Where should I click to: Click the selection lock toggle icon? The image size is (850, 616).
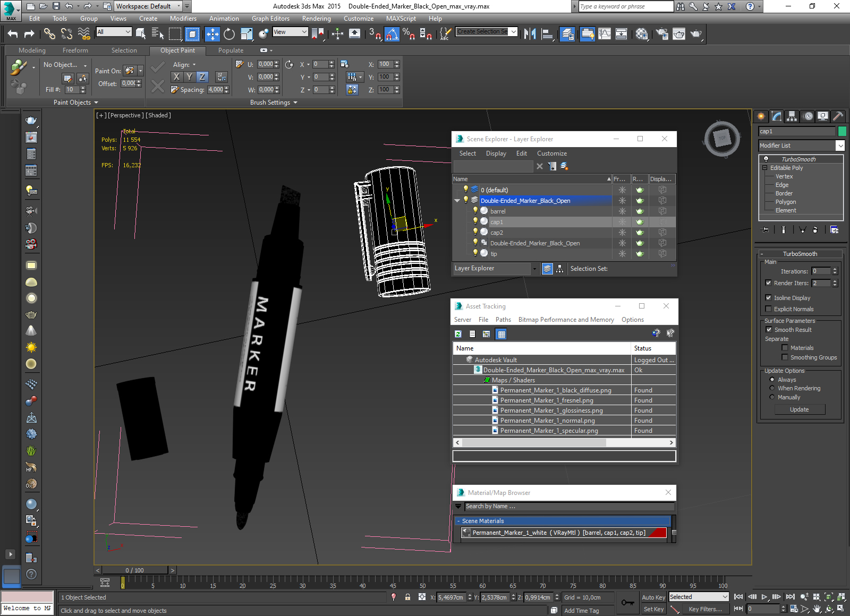point(407,597)
